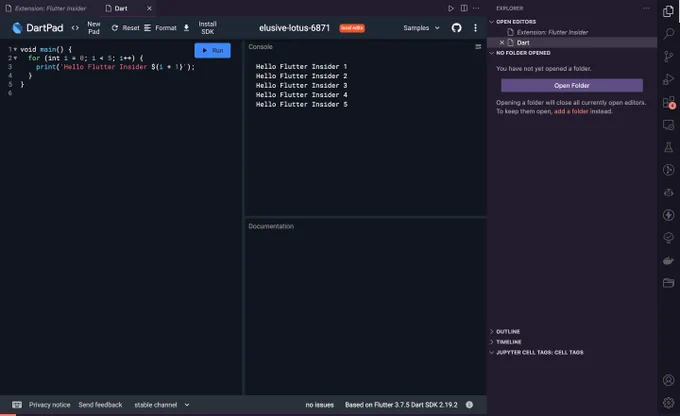The image size is (680, 416).
Task: Expand the Timeline section
Action: click(x=492, y=342)
